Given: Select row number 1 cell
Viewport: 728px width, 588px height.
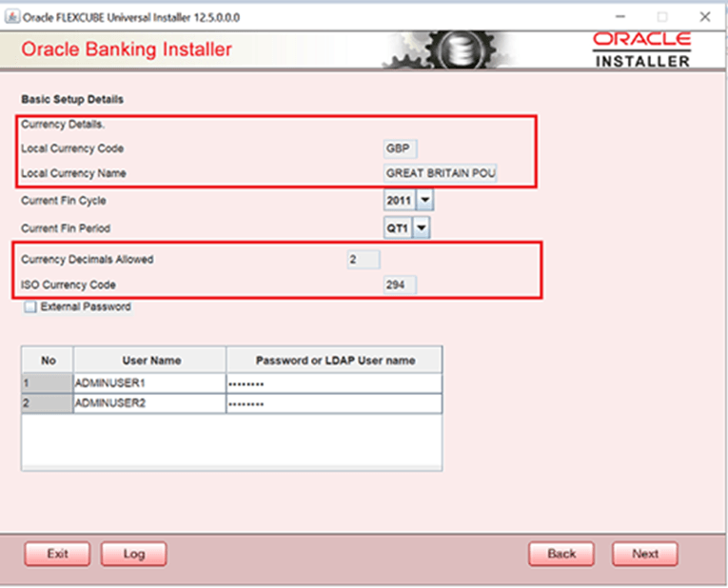Looking at the screenshot, I should [x=48, y=383].
